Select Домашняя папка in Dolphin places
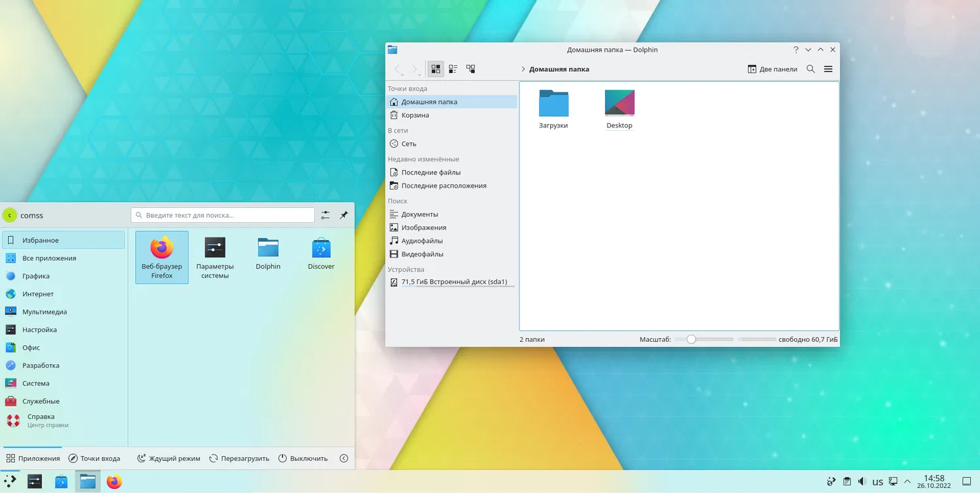 coord(451,101)
